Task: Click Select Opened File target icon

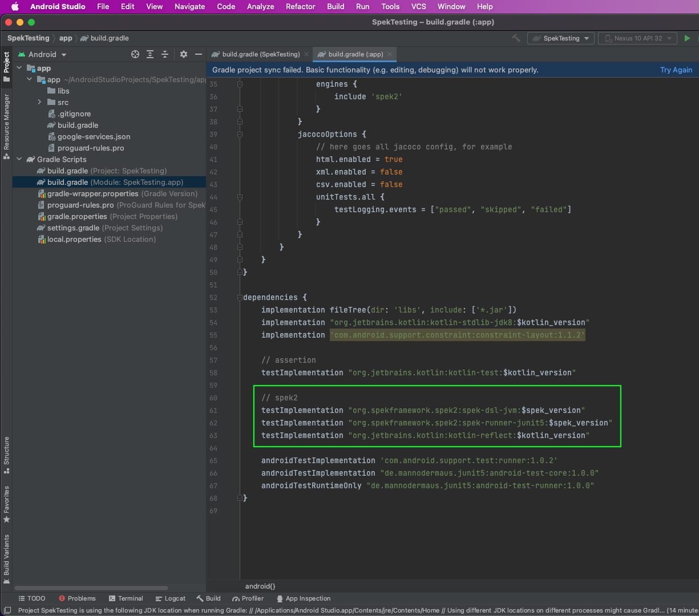Action: point(135,54)
